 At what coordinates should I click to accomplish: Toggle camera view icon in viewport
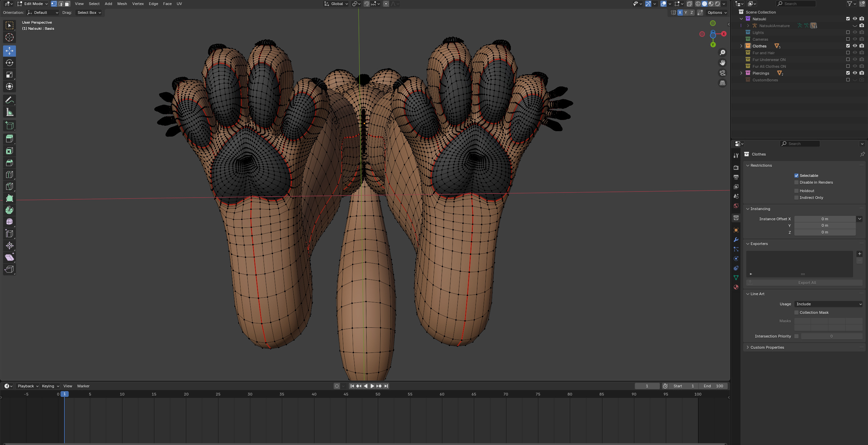click(722, 73)
